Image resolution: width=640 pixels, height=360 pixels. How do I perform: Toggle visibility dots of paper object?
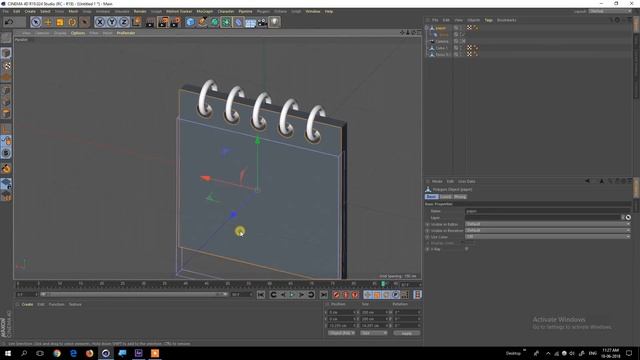pyautogui.click(x=461, y=28)
